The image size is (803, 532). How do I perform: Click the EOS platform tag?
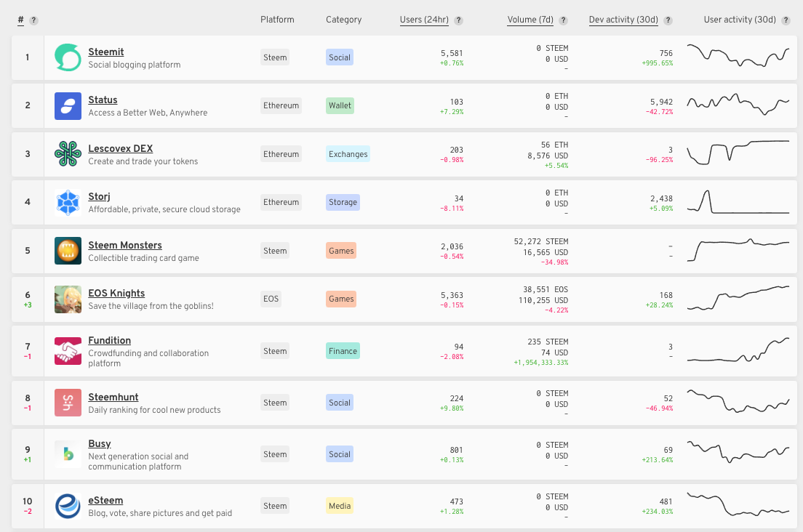coord(271,299)
